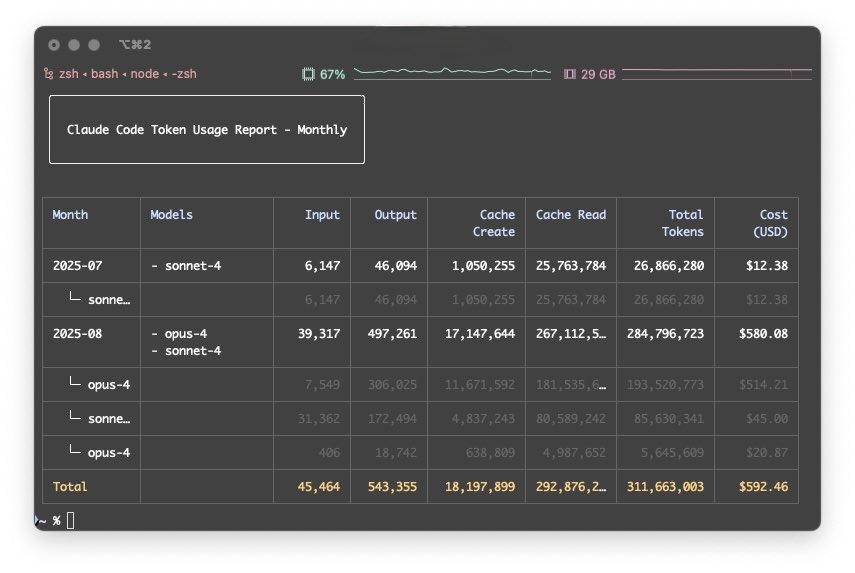
Task: Click the process tree branch icon
Action: click(x=49, y=74)
